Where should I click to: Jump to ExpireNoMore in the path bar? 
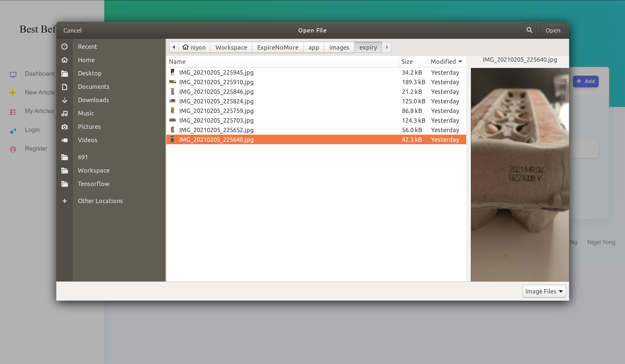pos(277,47)
